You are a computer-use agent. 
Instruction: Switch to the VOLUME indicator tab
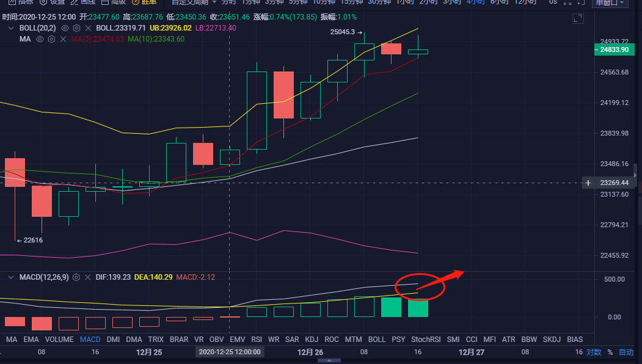click(x=59, y=340)
